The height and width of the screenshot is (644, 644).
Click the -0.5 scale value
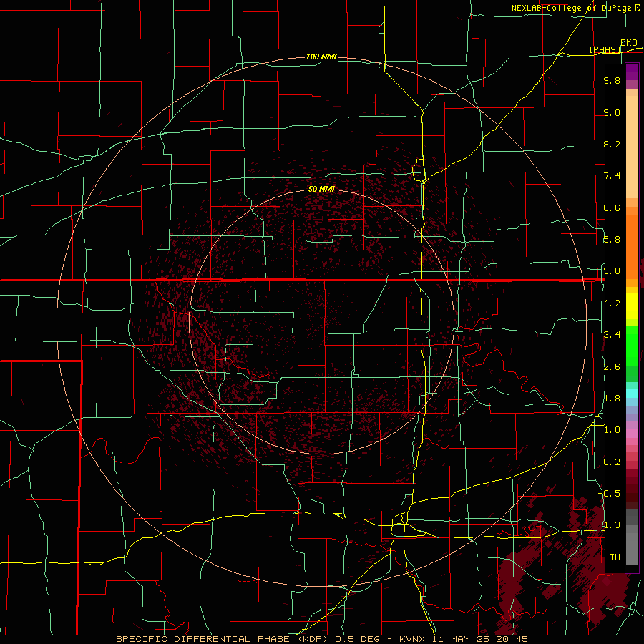[610, 494]
